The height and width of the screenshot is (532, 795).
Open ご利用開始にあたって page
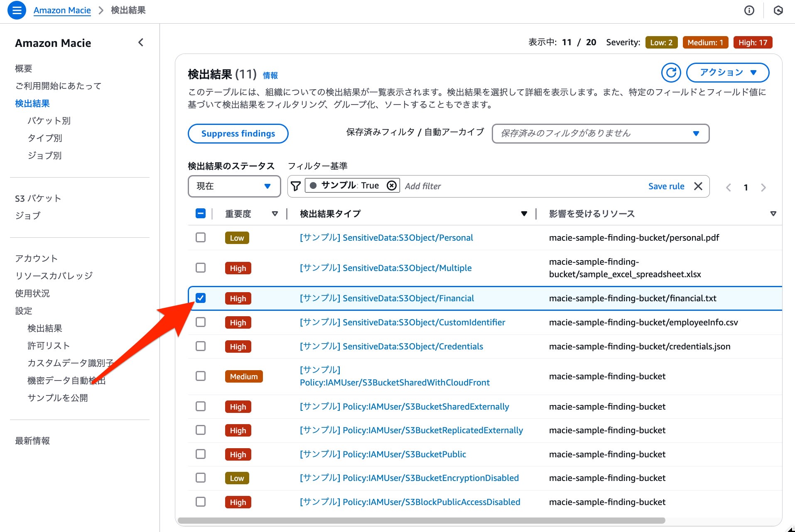[x=58, y=86]
